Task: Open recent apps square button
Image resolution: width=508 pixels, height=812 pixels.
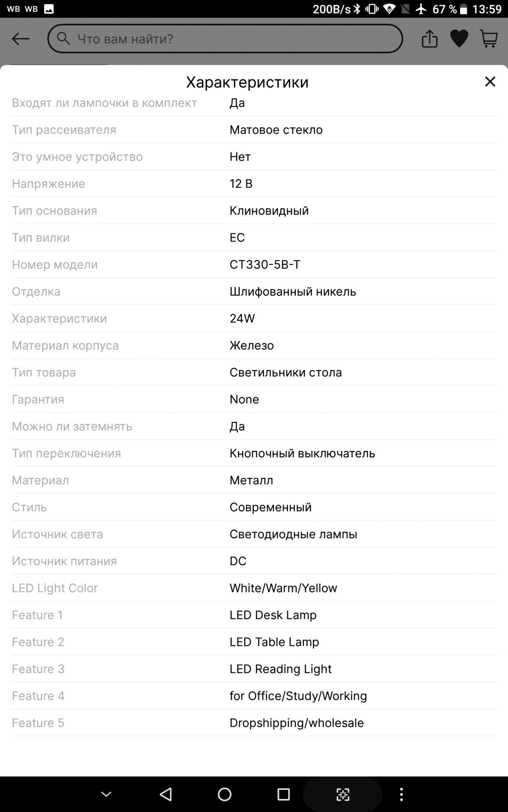Action: (283, 794)
